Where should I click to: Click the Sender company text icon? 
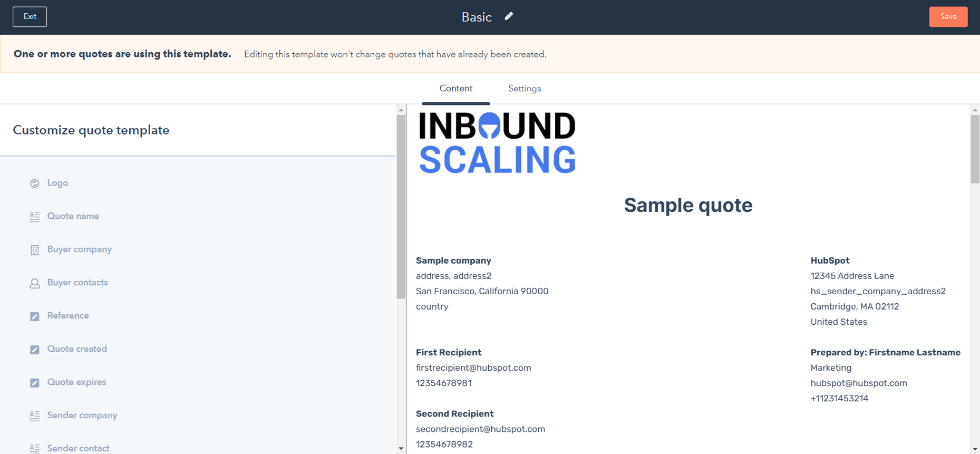[x=35, y=416]
